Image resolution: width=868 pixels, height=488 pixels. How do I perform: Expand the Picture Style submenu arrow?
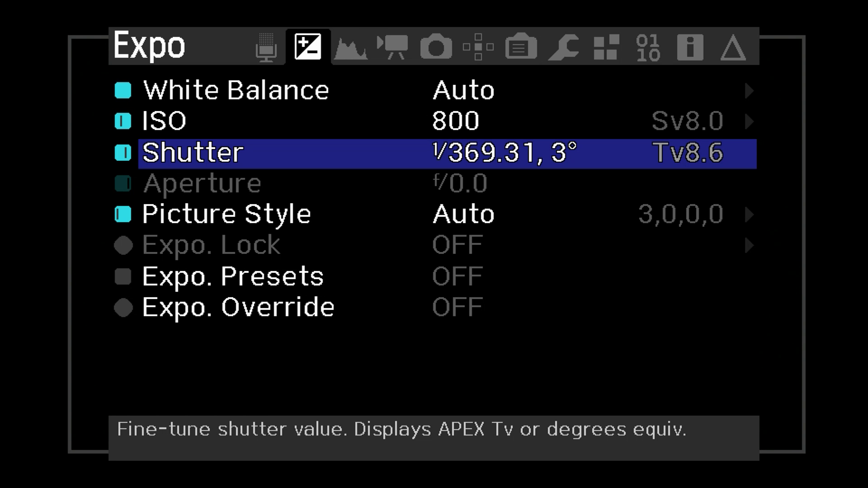point(749,214)
